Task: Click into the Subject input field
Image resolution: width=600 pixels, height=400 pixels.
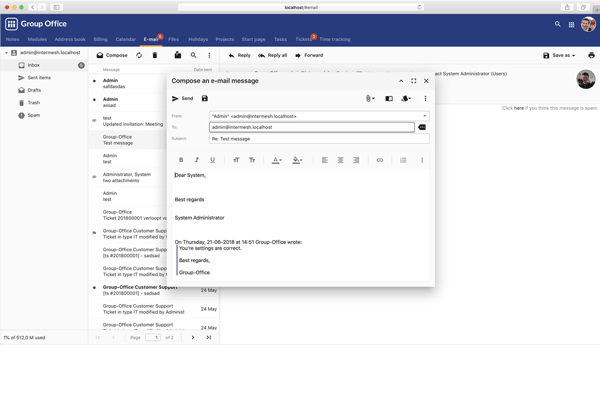Action: pyautogui.click(x=318, y=139)
